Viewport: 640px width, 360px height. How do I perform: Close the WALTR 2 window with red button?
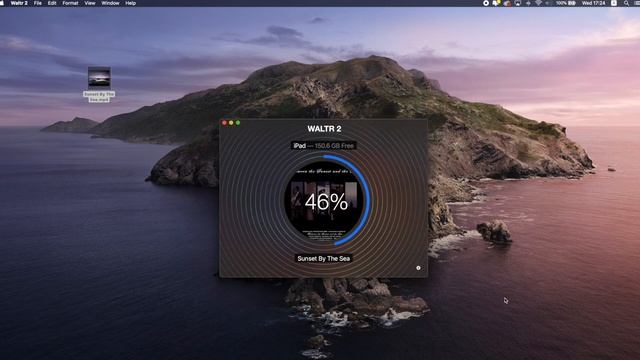[224, 123]
